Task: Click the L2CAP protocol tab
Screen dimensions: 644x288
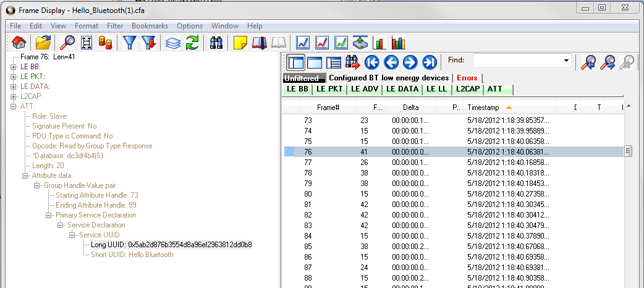Action: (x=467, y=89)
